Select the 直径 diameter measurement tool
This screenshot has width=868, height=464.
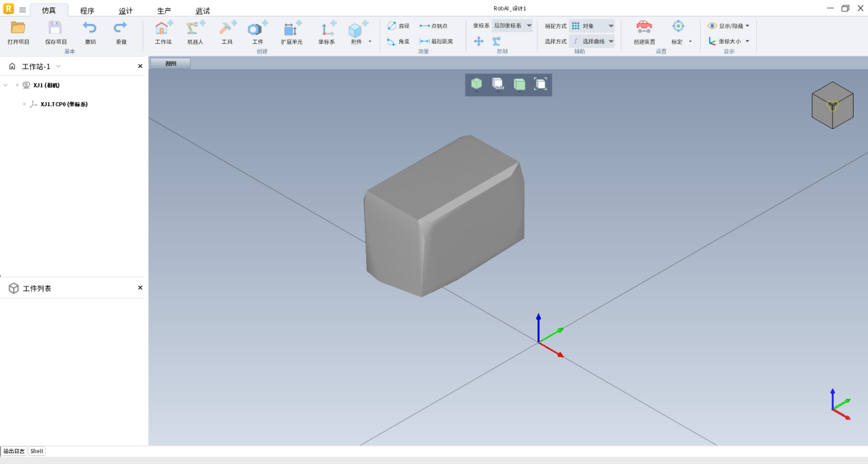click(398, 26)
